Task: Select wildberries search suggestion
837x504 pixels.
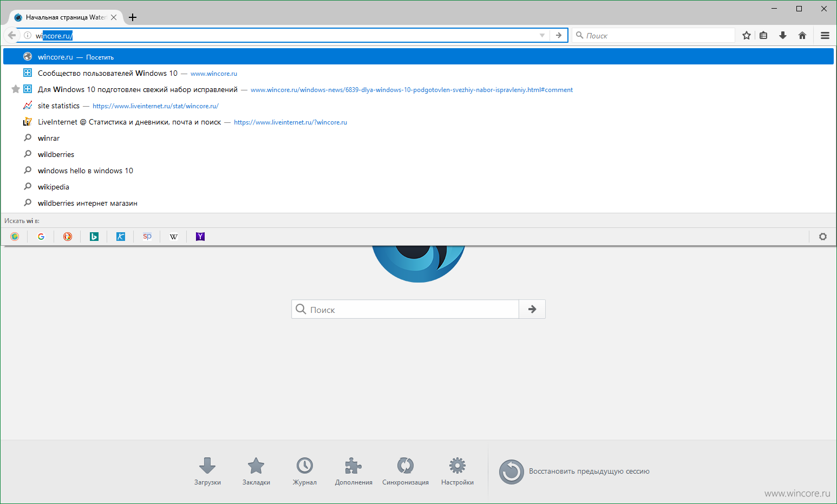Action: pos(418,154)
